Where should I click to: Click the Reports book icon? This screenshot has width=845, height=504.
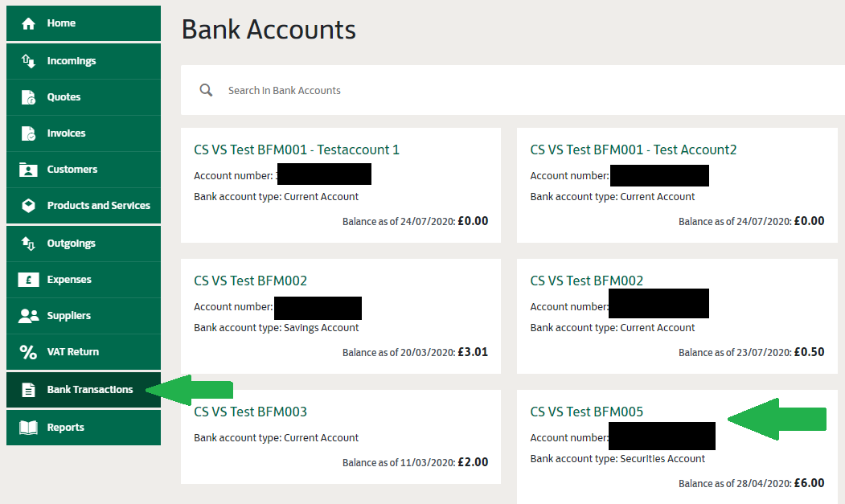[29, 428]
